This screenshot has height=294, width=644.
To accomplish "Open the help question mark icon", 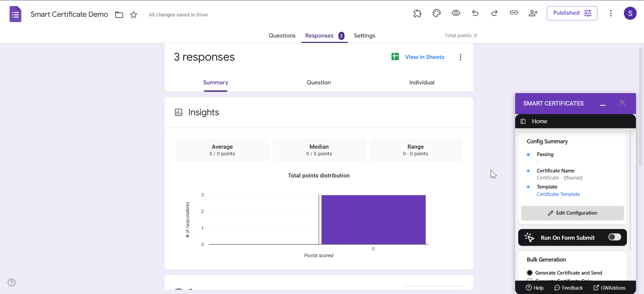I will coord(12,283).
